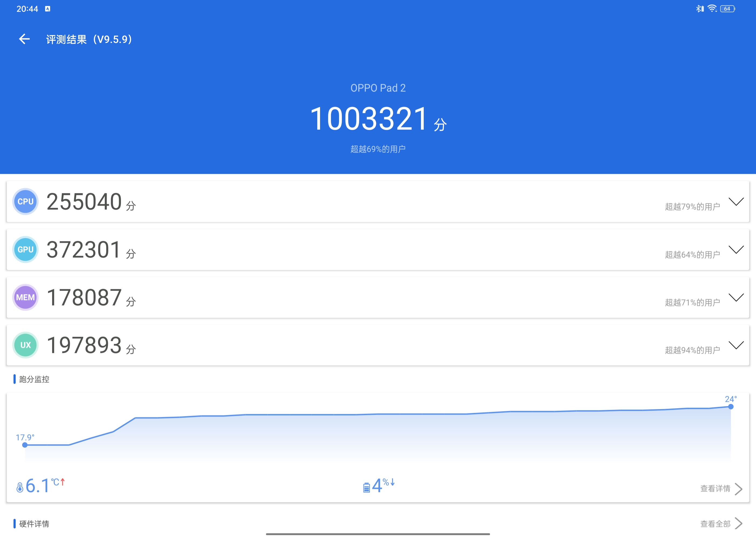Open 查看详情 for benchmark monitoring
756x540 pixels.
point(715,488)
